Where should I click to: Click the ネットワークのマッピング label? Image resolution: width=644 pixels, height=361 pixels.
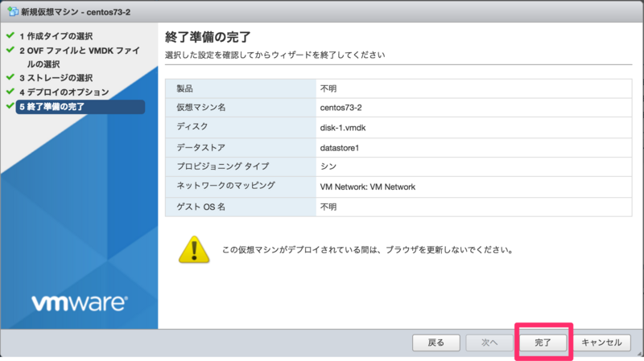tap(225, 186)
